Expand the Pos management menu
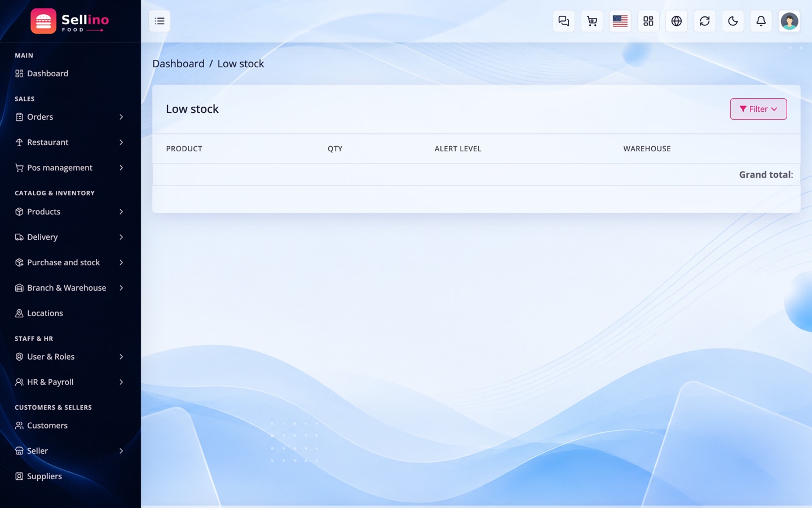Screen dimensions: 812x508 (70, 168)
